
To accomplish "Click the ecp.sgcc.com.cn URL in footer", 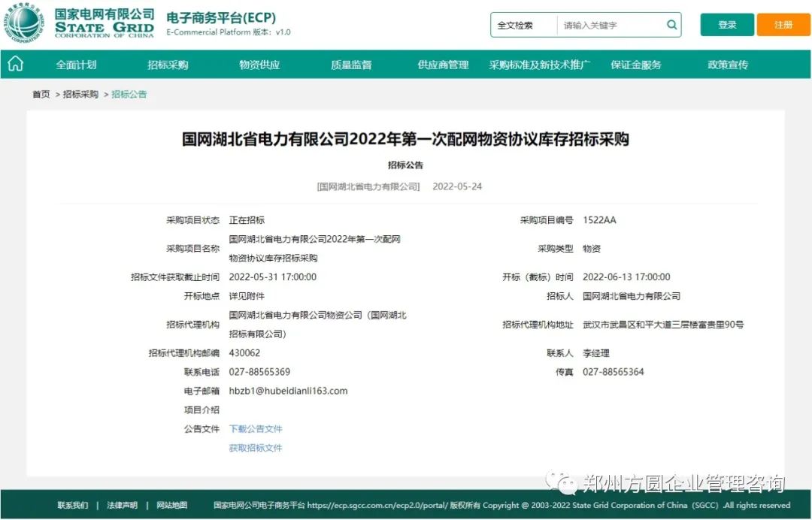I will click(377, 505).
